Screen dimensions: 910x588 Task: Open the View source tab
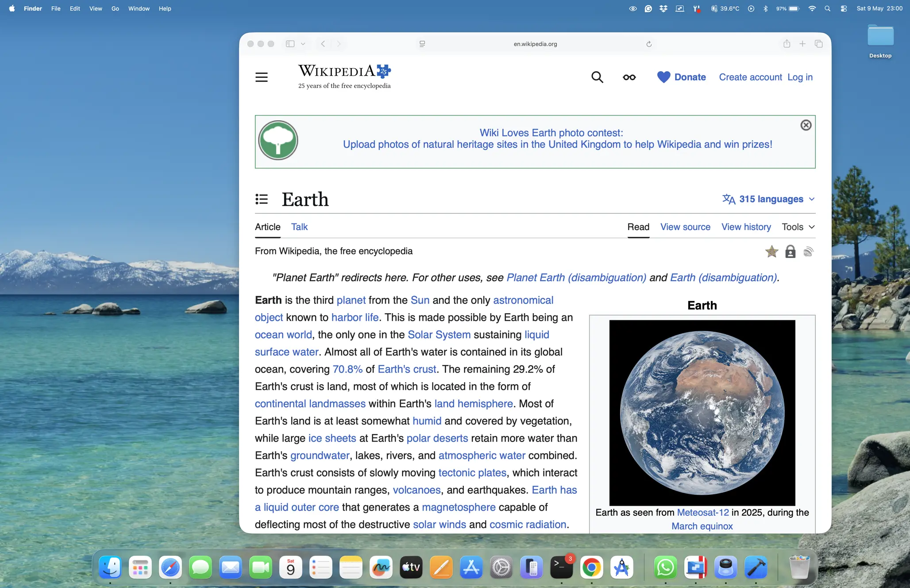(x=685, y=227)
